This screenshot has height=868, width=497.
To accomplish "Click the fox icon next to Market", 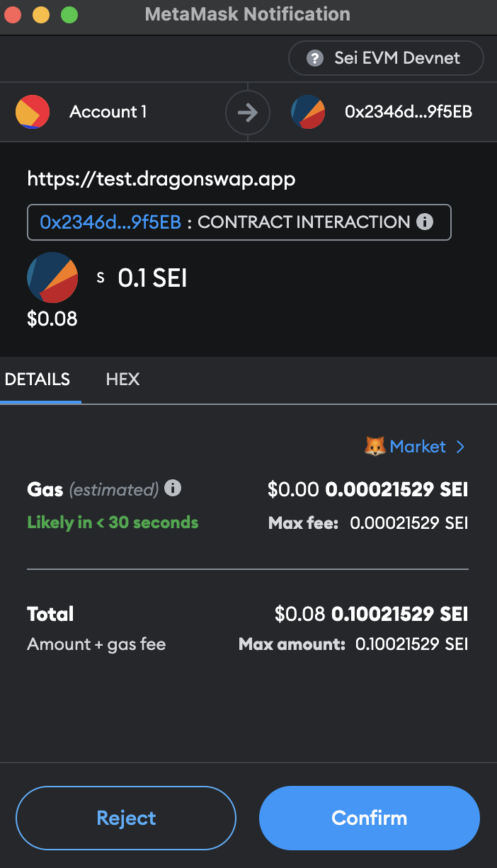I will click(x=374, y=446).
